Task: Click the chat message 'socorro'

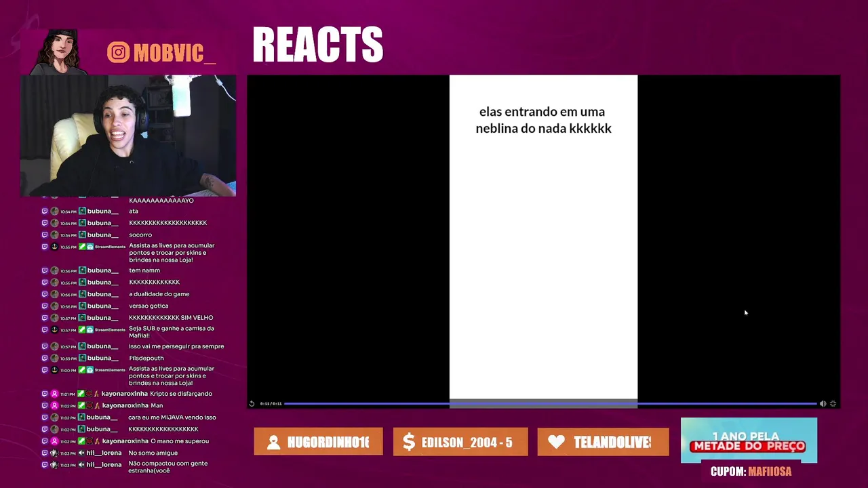Action: coord(140,235)
